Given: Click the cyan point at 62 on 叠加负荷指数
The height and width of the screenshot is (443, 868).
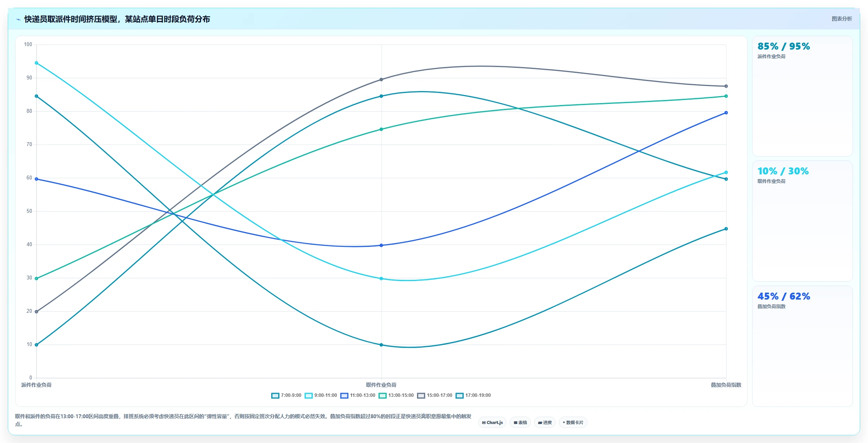Looking at the screenshot, I should click(726, 172).
